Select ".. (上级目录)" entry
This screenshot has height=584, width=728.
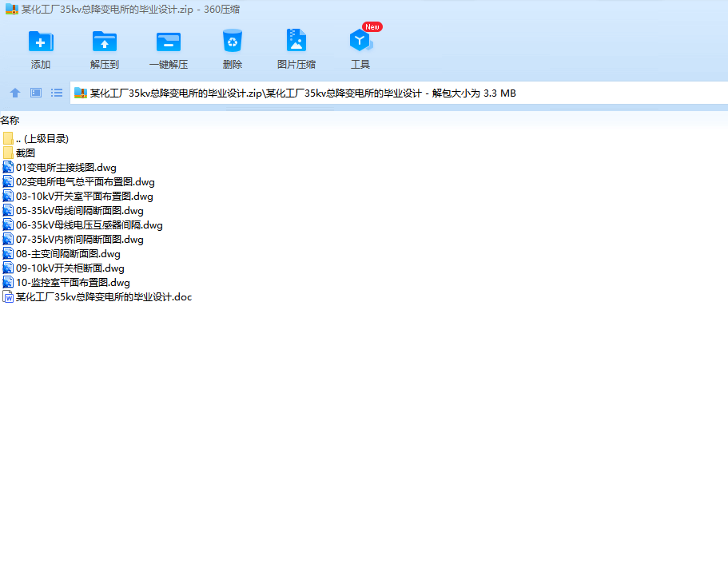coord(42,138)
